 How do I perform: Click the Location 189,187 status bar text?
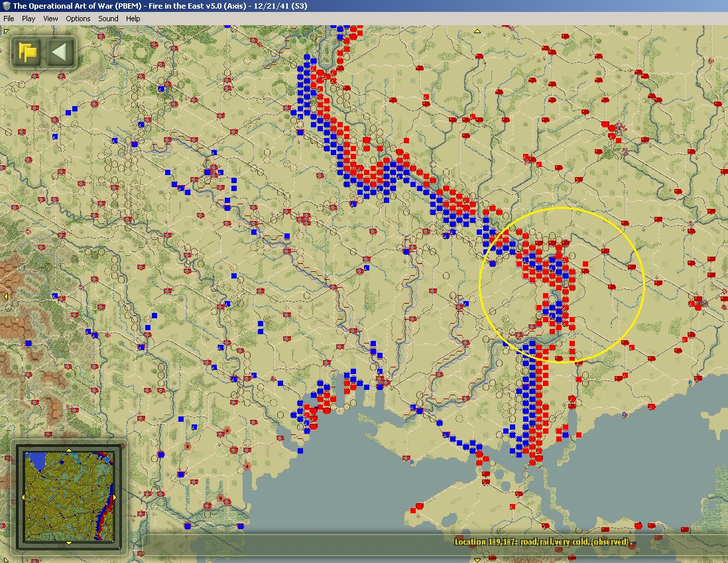tap(542, 542)
